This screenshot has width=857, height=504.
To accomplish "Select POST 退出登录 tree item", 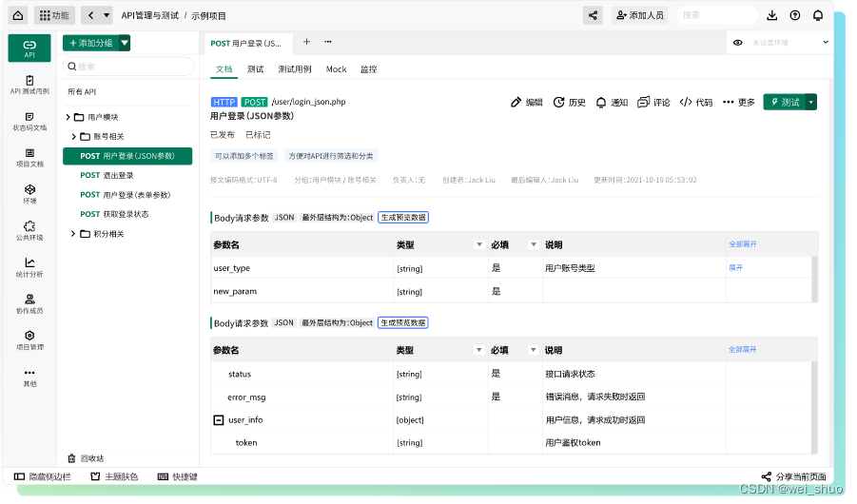I will [107, 175].
